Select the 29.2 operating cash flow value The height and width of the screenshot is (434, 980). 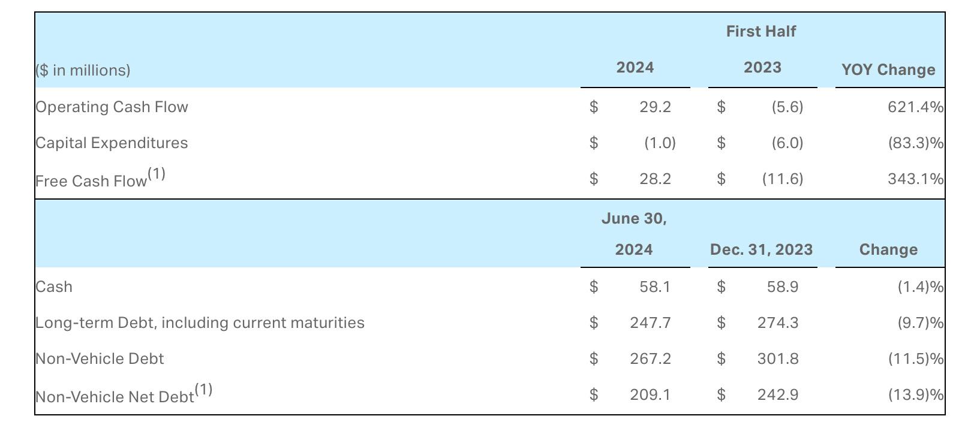(x=655, y=107)
